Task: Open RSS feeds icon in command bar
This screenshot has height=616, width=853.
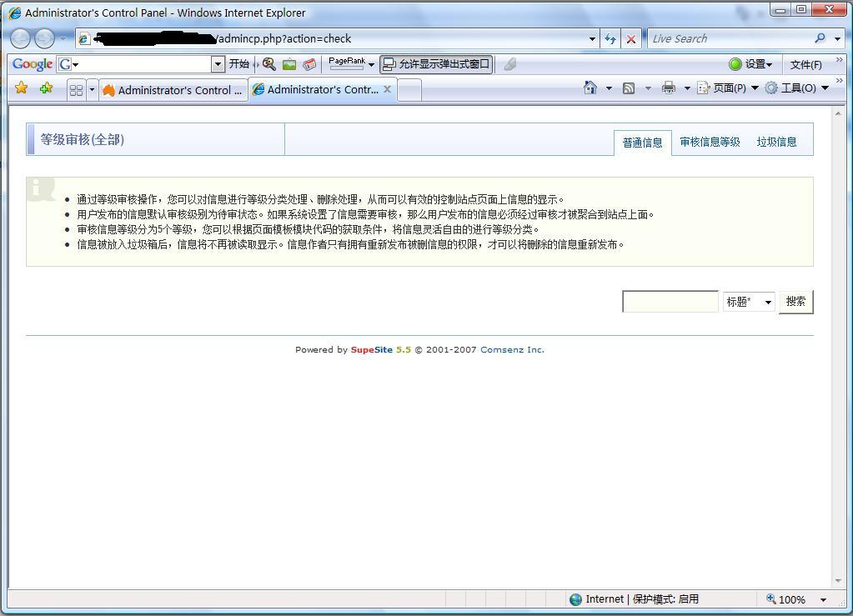Action: 629,88
